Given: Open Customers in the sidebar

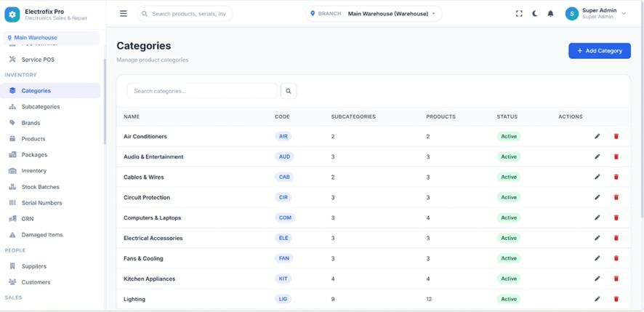Looking at the screenshot, I should tap(50, 282).
